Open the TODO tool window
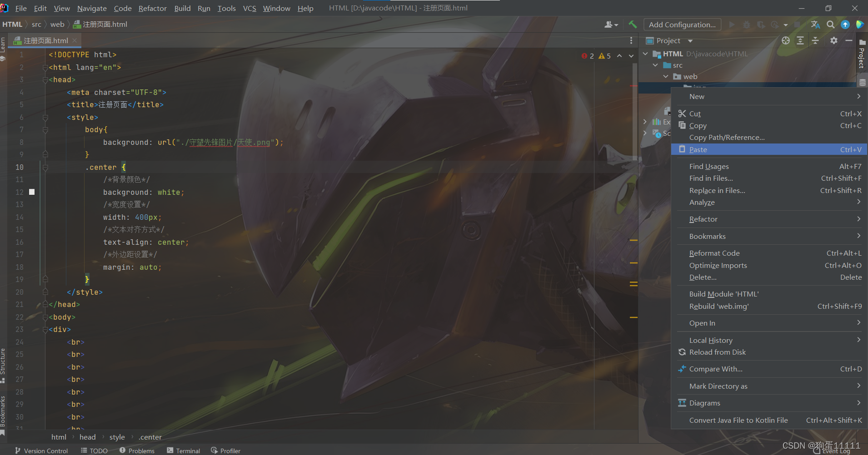 click(x=94, y=450)
